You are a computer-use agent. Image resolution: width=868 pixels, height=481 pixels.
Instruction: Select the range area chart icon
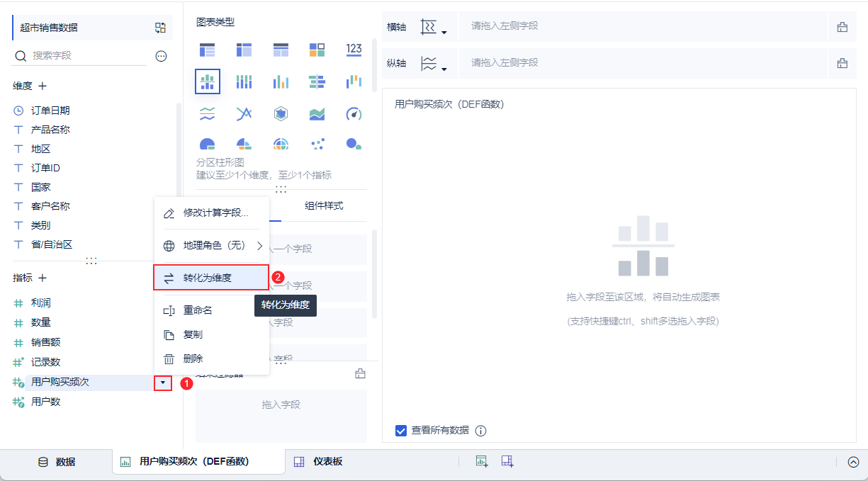(x=317, y=113)
